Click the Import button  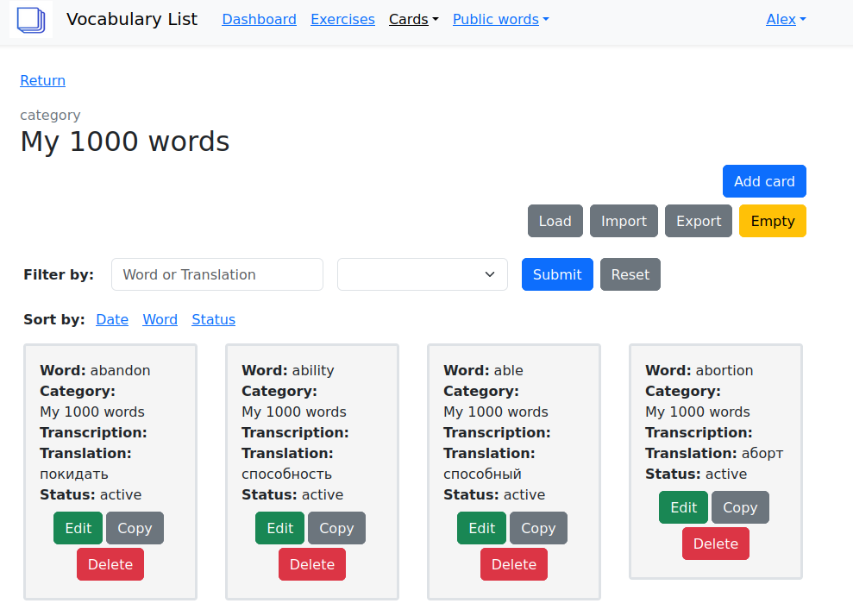[624, 221]
